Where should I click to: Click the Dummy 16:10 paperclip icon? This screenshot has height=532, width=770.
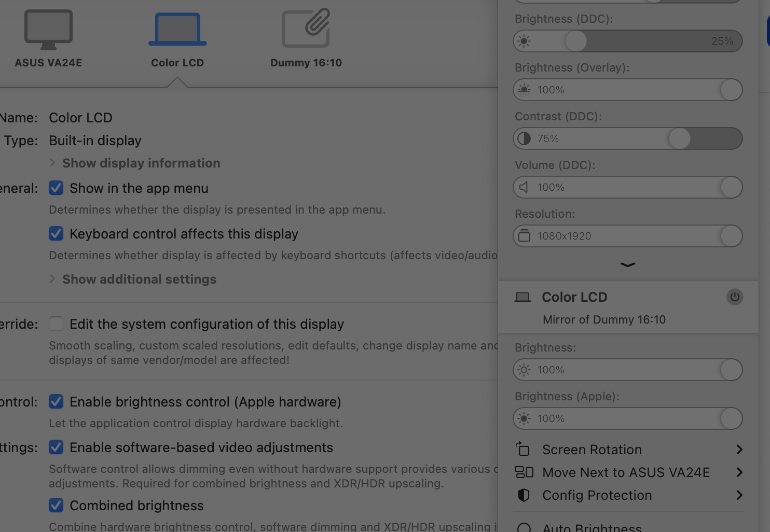[x=306, y=29]
